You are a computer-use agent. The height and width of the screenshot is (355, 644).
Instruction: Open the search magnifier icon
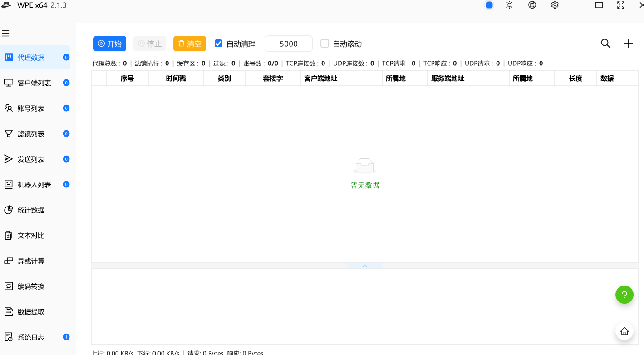pyautogui.click(x=605, y=44)
